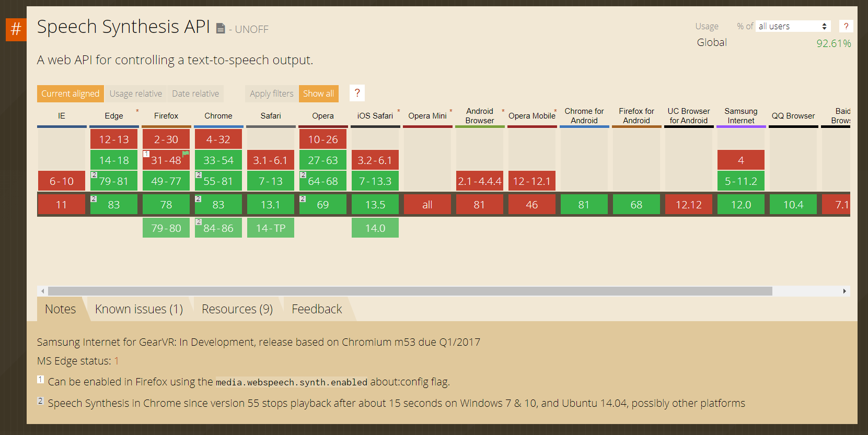Click the UC Browser for Android header
The height and width of the screenshot is (435, 868).
pyautogui.click(x=689, y=116)
